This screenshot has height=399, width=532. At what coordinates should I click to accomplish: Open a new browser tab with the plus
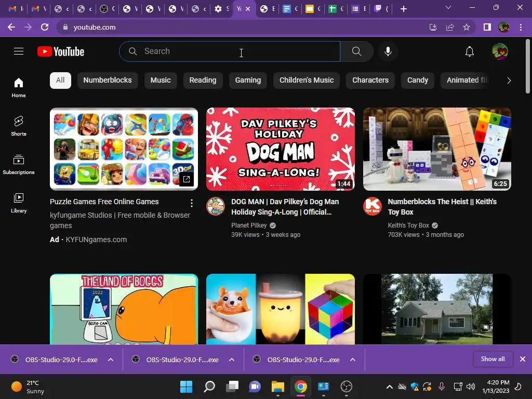click(x=403, y=9)
